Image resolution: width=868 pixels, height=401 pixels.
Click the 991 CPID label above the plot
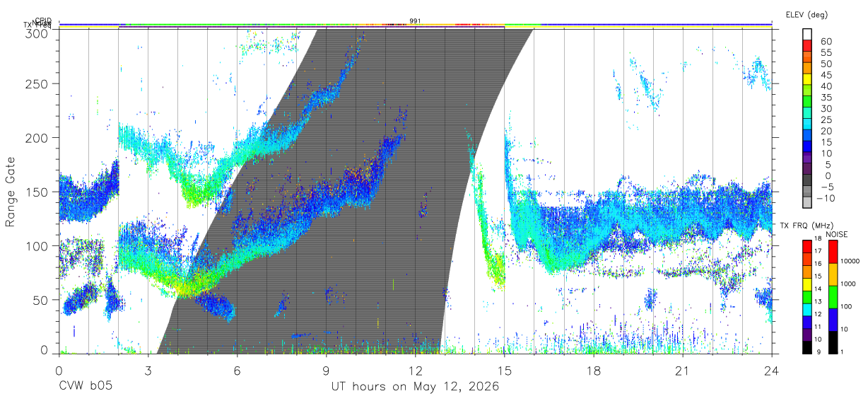(415, 21)
